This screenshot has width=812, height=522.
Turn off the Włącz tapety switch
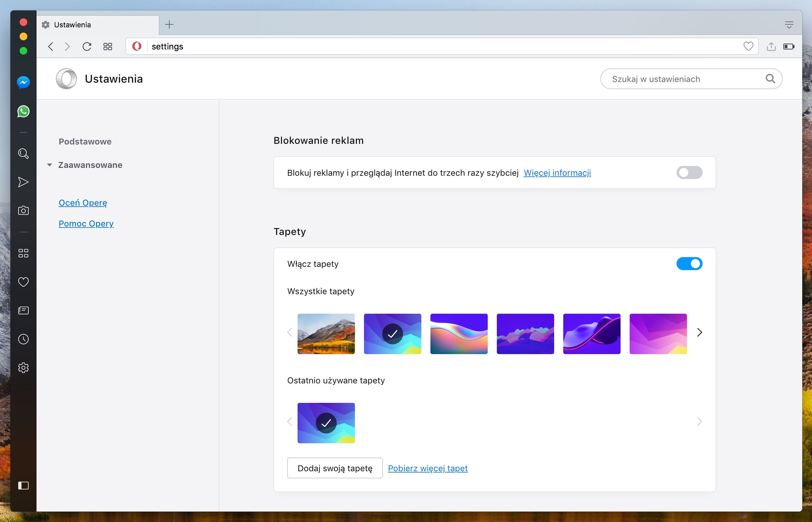(x=689, y=264)
